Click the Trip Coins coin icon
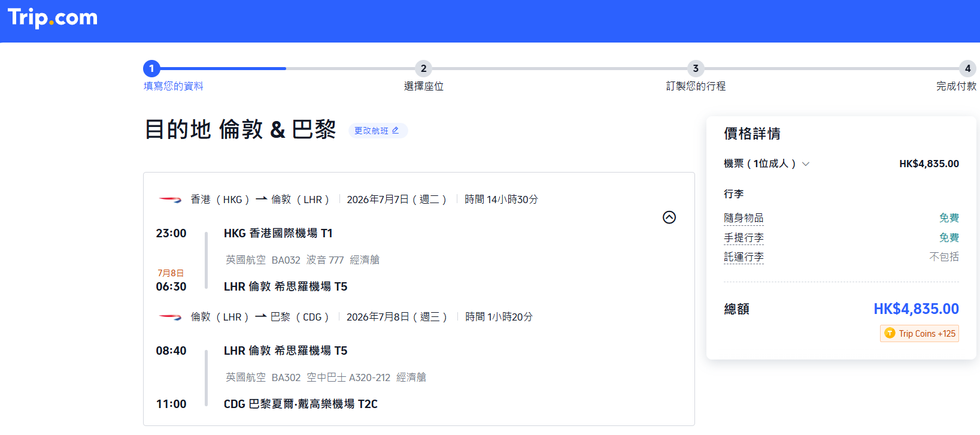 890,334
